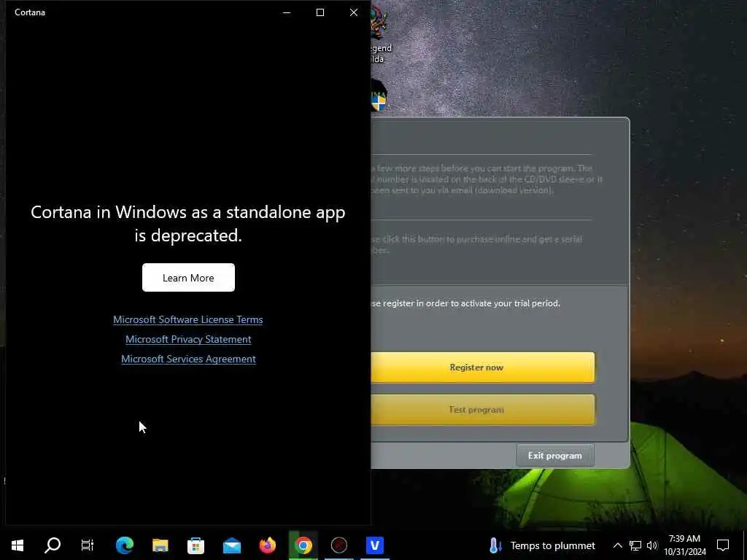Click the Show desktop sliver after notifications
747x560 pixels.
745,545
